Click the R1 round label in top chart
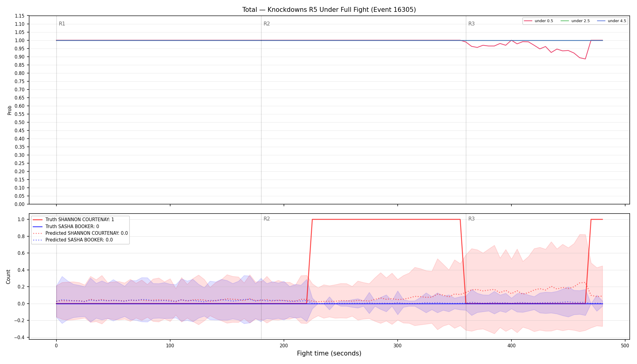 (62, 24)
